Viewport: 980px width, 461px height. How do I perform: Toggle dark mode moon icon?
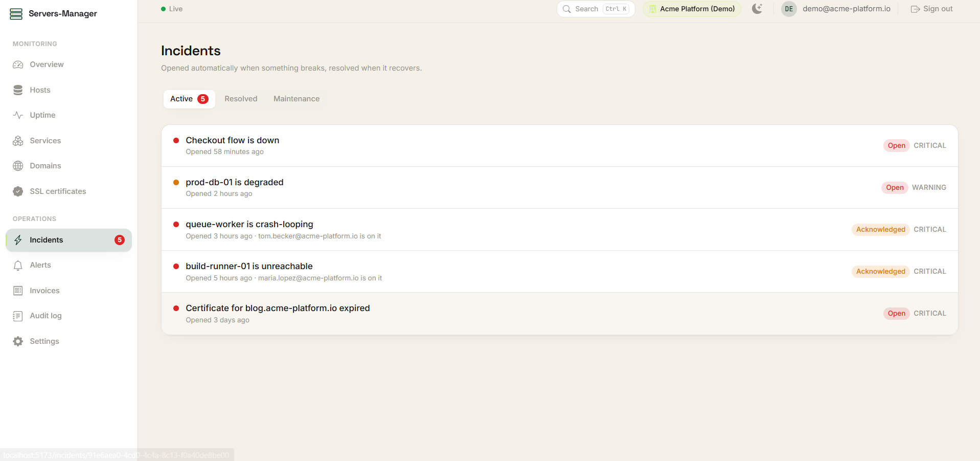click(x=757, y=9)
